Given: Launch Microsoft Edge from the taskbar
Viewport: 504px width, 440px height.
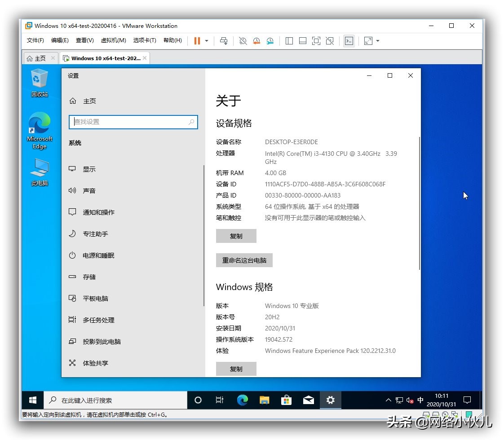Looking at the screenshot, I should 243,400.
